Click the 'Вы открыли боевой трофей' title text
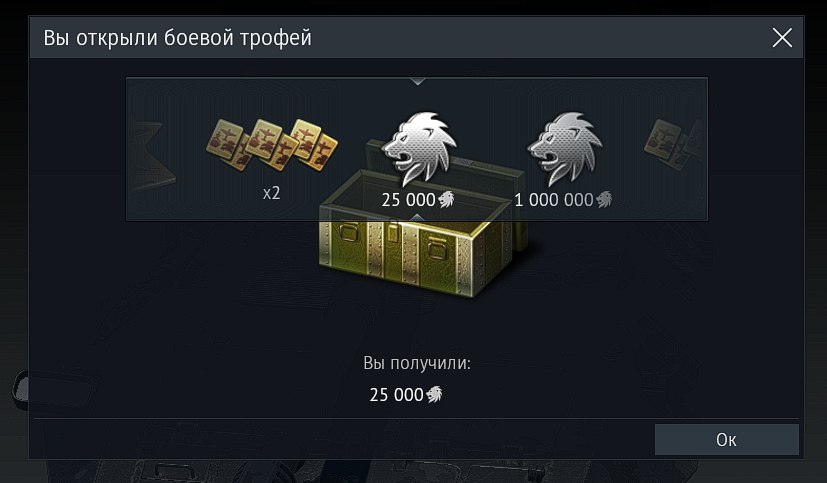 point(177,38)
